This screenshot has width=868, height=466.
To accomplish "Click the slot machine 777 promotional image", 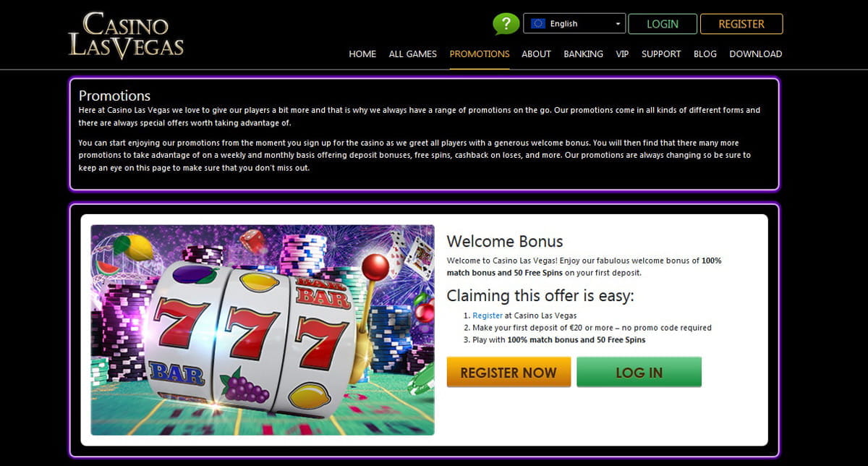I will point(263,330).
